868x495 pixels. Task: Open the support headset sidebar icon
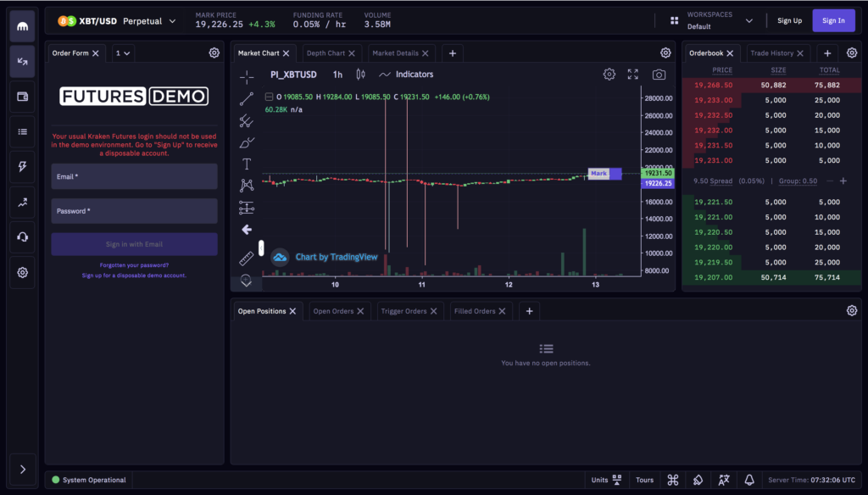coord(22,237)
